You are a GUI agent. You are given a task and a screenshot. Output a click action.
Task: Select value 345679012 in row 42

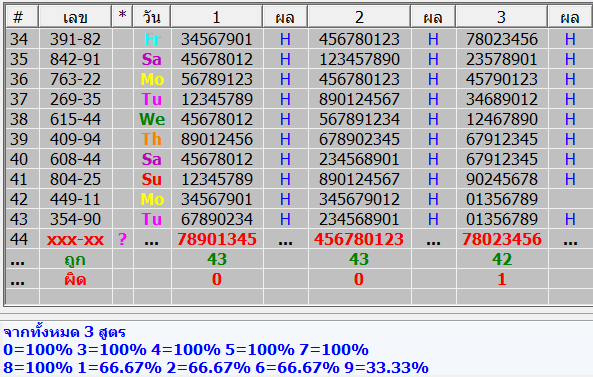[x=359, y=199]
